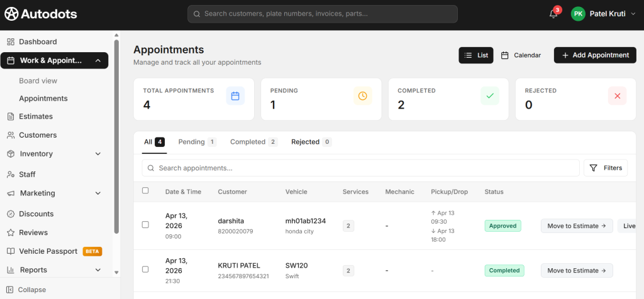Toggle the select-all checkbox in table header
Image resolution: width=644 pixels, height=299 pixels.
[x=145, y=191]
